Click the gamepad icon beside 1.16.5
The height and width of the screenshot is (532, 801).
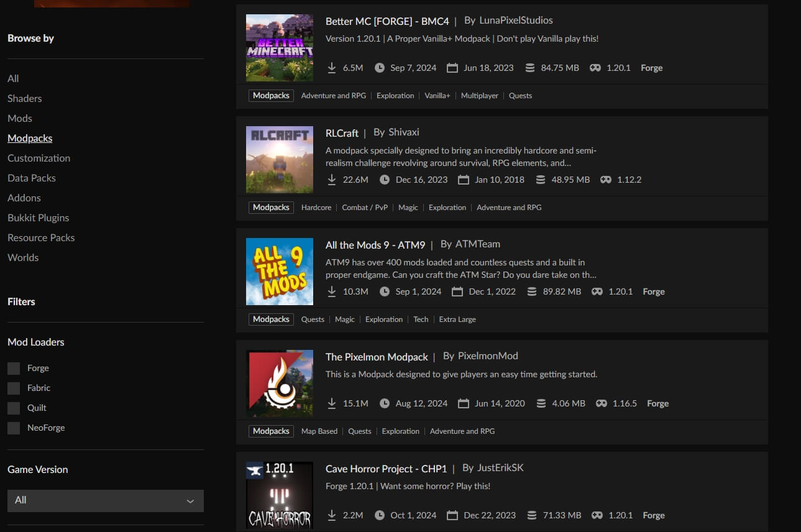(602, 403)
